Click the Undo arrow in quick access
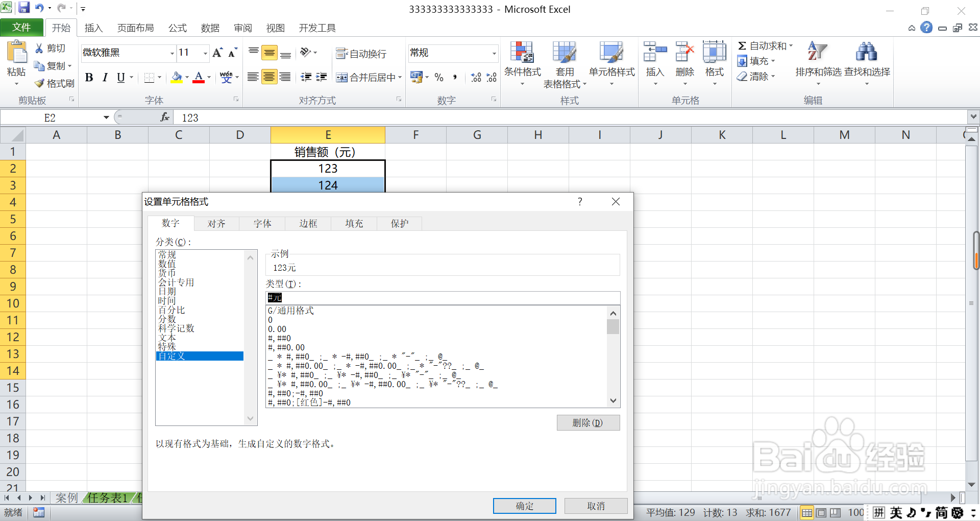Viewport: 980px width, 521px height. point(39,8)
